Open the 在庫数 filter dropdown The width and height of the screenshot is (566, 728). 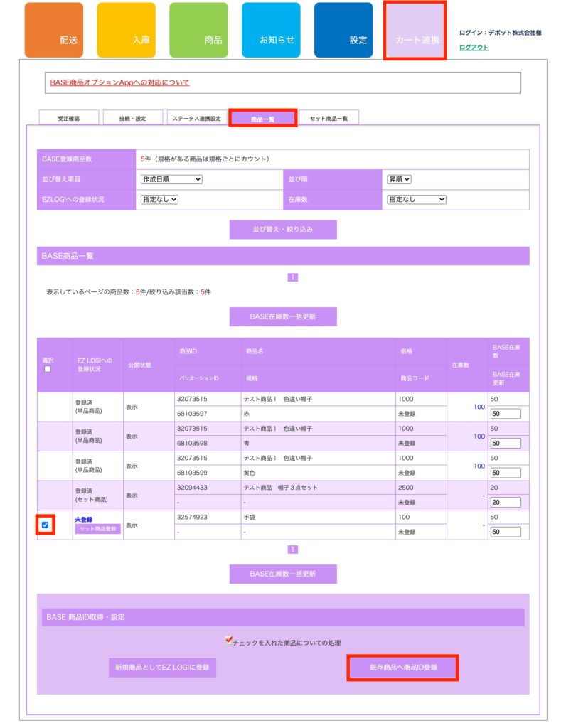pos(416,200)
